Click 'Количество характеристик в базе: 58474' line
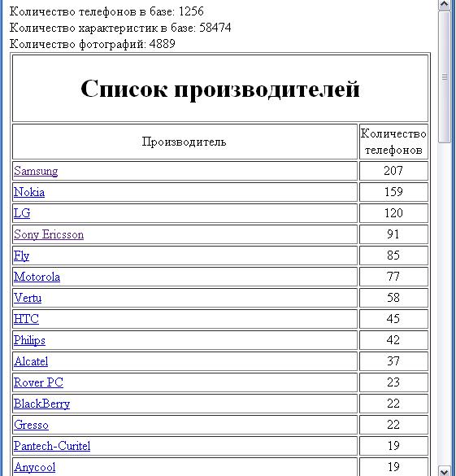Image resolution: width=456 pixels, height=476 pixels. coord(120,28)
